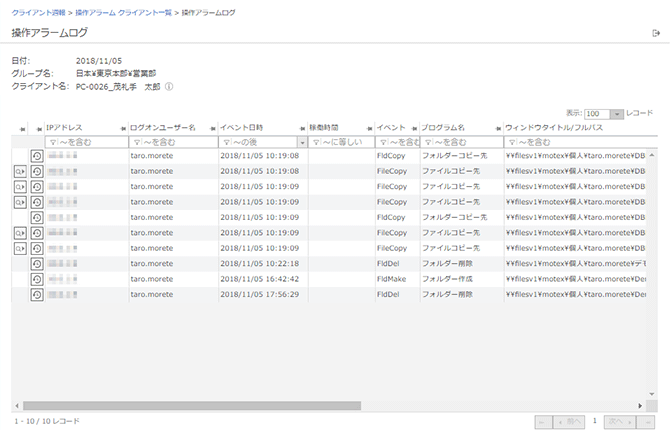
Task: Open the イベント日時 filter dropdown arrow
Action: (302, 143)
